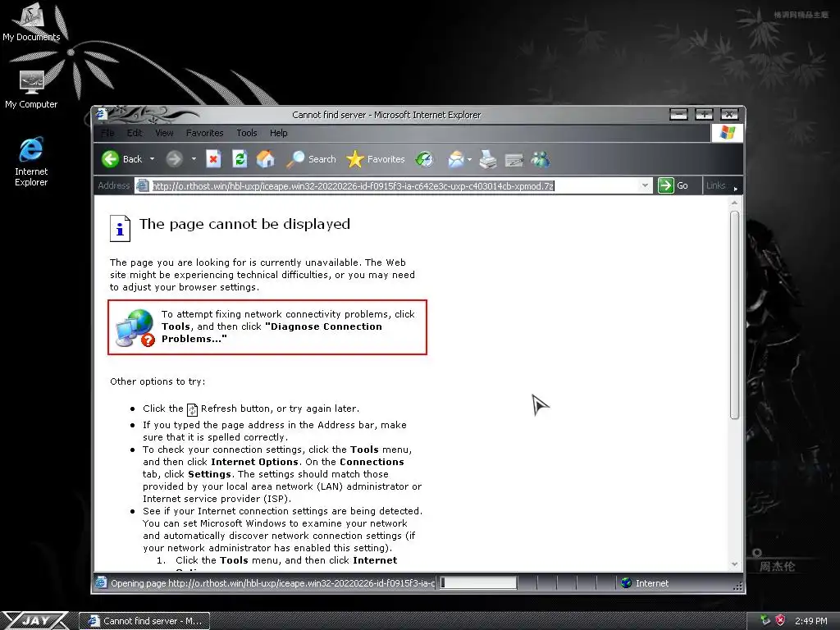Click the IE window title bar icon
840x630 pixels.
(101, 113)
